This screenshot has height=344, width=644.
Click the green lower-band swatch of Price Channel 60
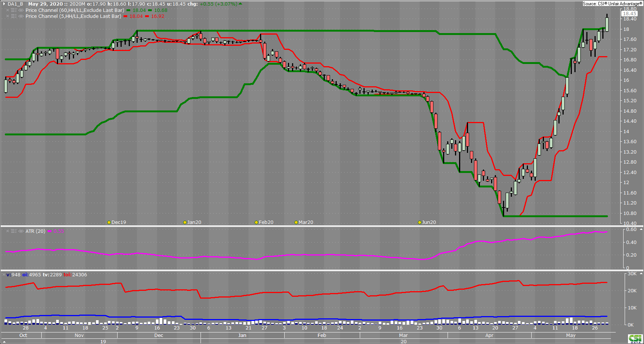pos(150,10)
